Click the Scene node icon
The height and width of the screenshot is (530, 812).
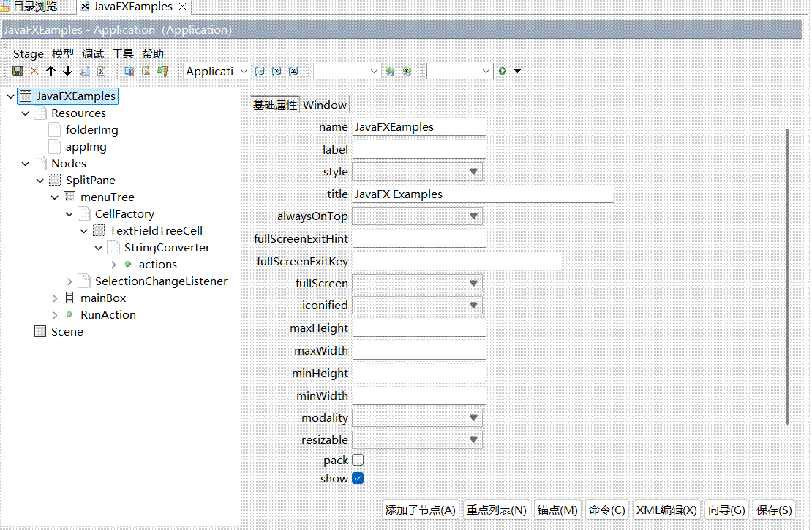[40, 331]
